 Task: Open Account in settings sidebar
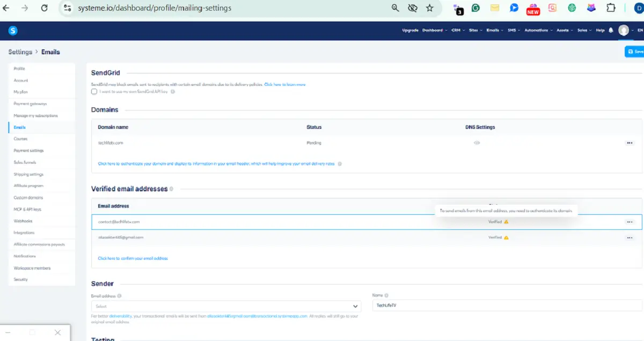coord(21,81)
